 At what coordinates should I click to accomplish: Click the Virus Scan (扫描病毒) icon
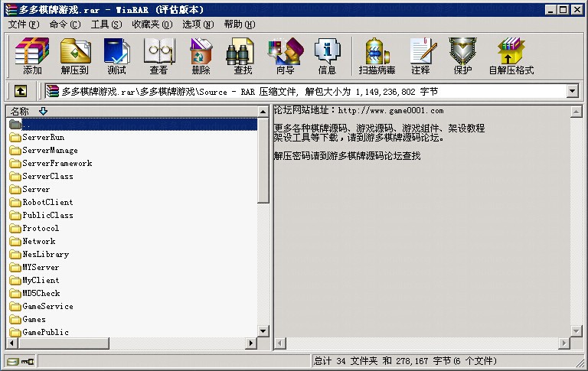point(377,56)
